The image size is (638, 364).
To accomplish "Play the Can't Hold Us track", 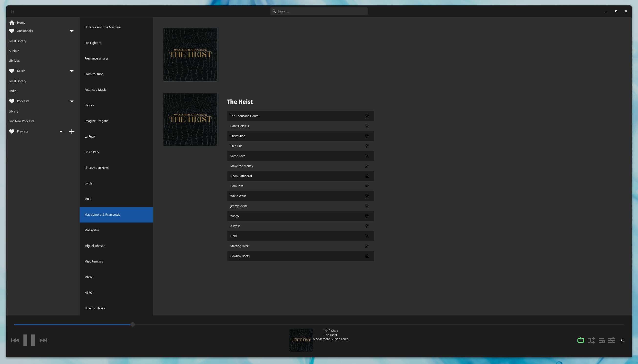I will [x=239, y=126].
